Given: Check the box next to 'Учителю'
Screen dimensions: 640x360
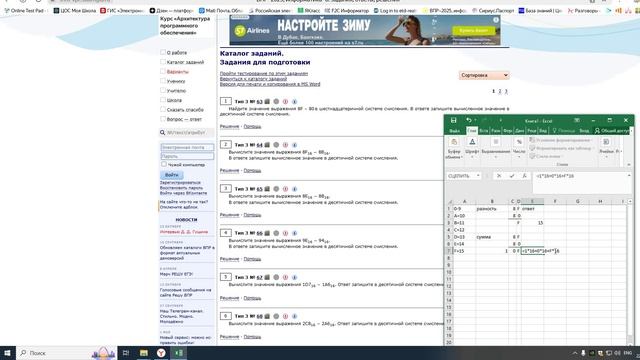Looking at the screenshot, I should click(x=163, y=90).
